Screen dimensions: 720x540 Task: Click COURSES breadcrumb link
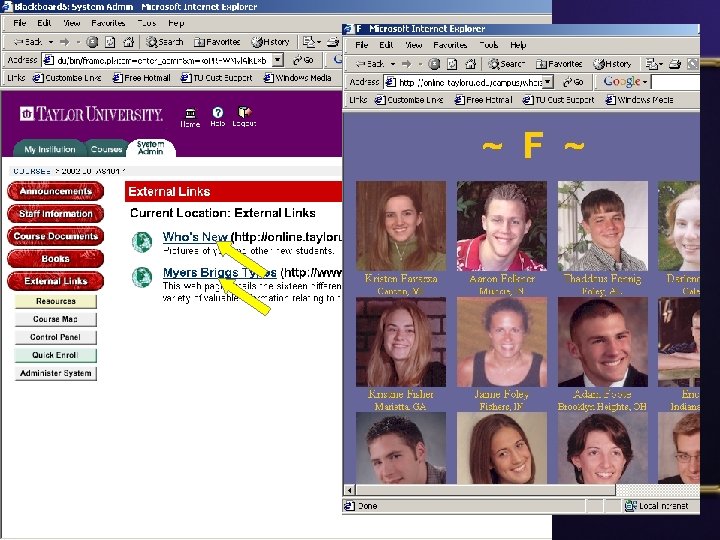pos(32,171)
